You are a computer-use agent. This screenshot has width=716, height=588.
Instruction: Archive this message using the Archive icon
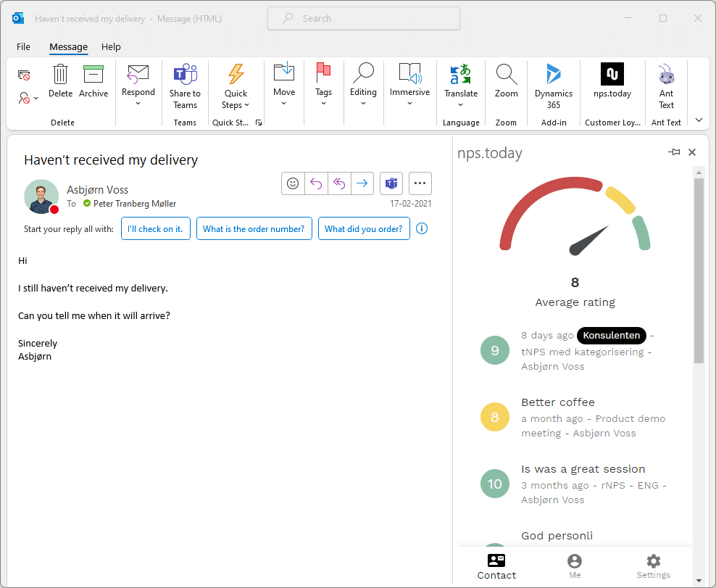(93, 75)
